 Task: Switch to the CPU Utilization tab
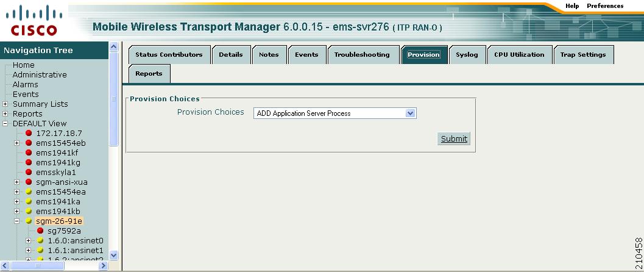click(x=519, y=55)
